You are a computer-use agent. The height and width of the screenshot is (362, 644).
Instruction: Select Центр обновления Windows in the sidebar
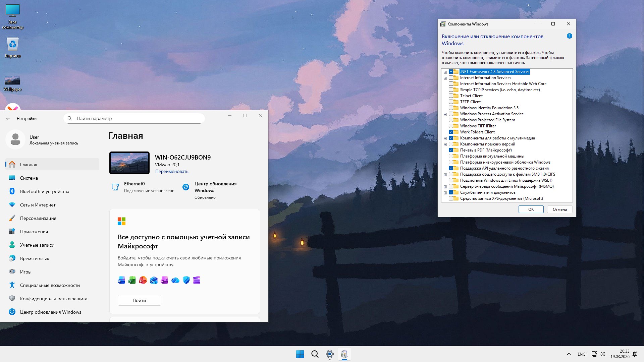(x=50, y=312)
